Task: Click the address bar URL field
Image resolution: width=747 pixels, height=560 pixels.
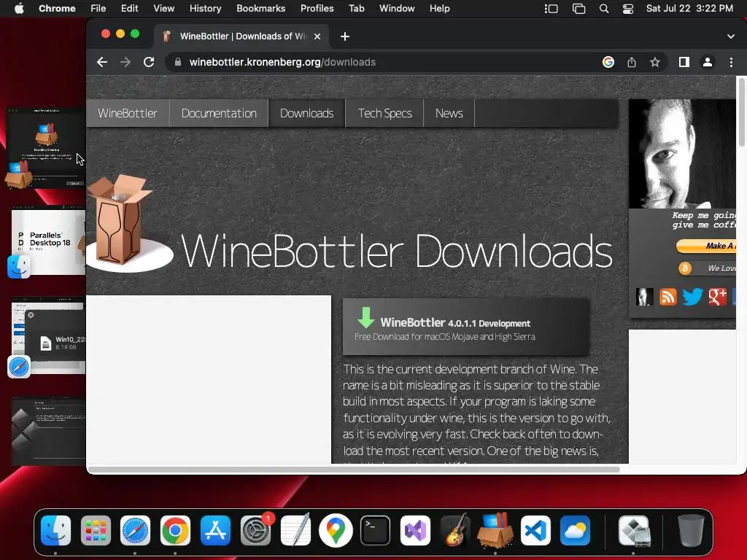Action: (x=381, y=63)
